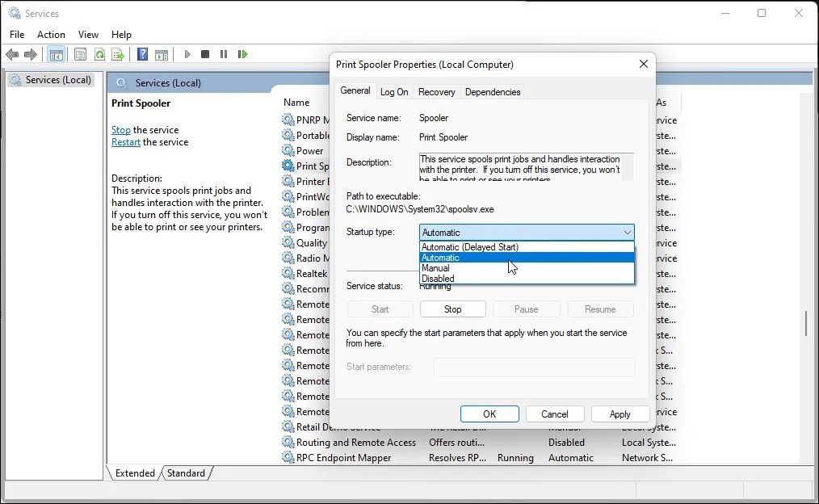Toggle the Show/Hide Console Tree icon
Screen dimensions: 819x504
click(x=56, y=54)
